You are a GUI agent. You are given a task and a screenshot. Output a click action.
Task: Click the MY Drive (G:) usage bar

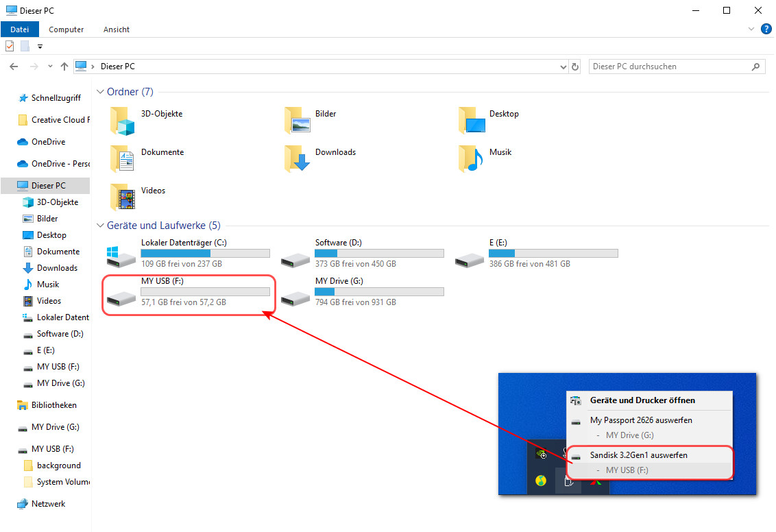(x=380, y=292)
